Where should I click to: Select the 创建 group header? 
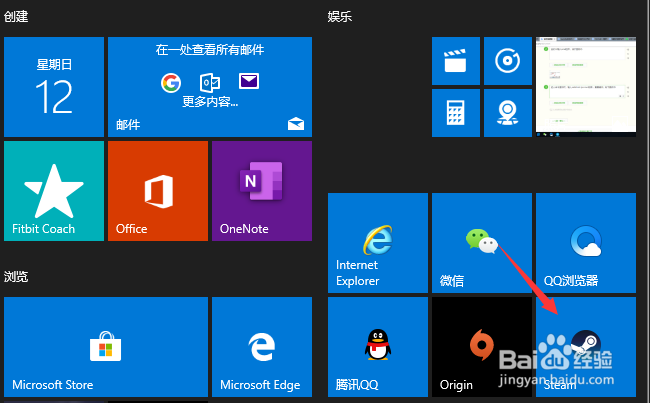[16, 17]
